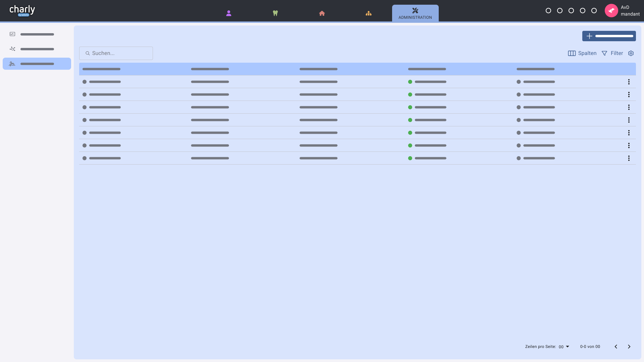Click the second circle status indicator in header
644x362 pixels.
point(560,11)
